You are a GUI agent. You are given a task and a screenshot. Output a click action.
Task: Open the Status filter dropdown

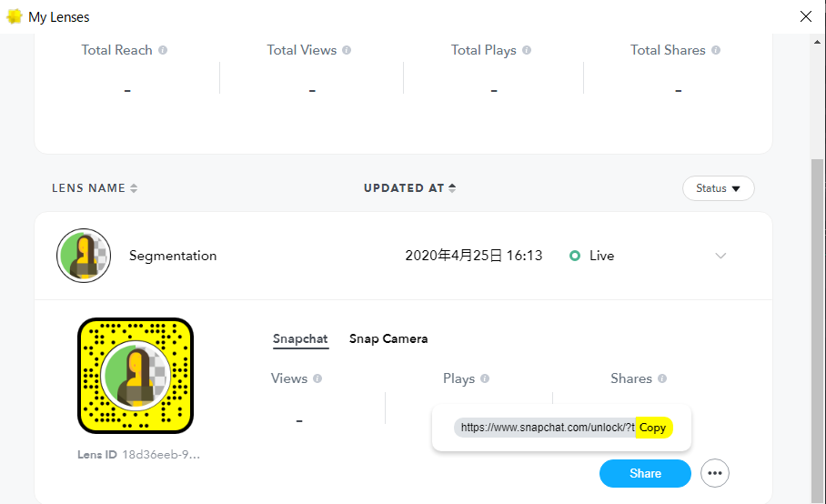(718, 188)
